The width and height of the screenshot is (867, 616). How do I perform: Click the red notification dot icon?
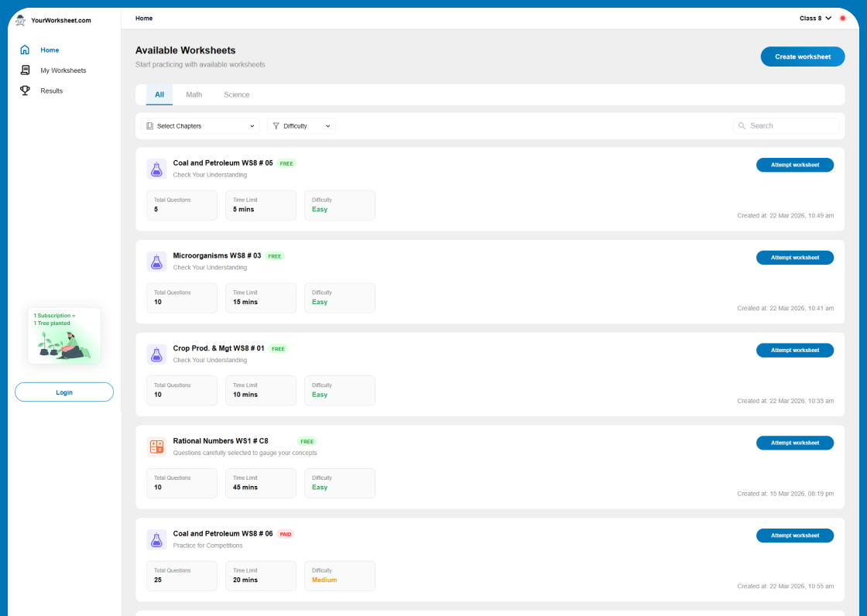coord(842,19)
